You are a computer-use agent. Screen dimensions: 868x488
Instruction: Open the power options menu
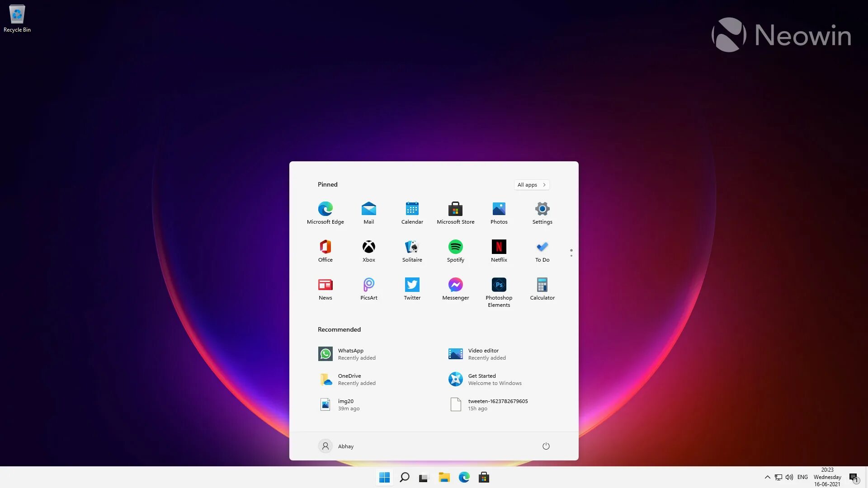pos(546,446)
